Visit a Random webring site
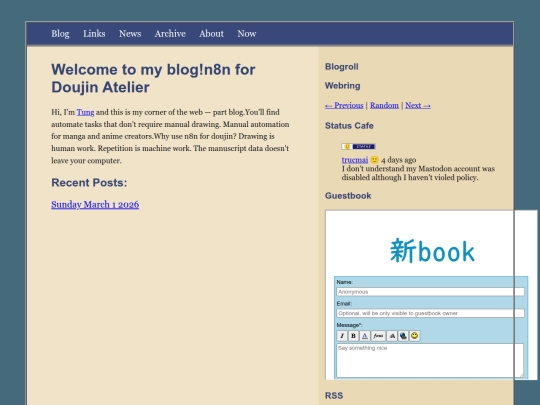 tap(384, 105)
